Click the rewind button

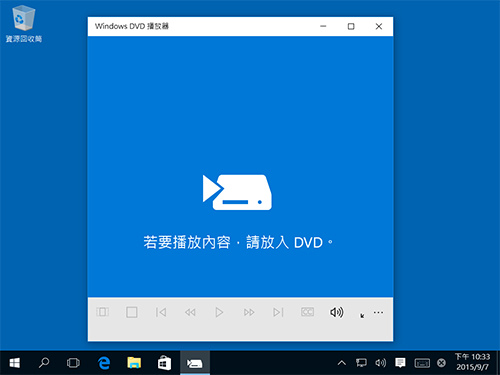pos(190,312)
